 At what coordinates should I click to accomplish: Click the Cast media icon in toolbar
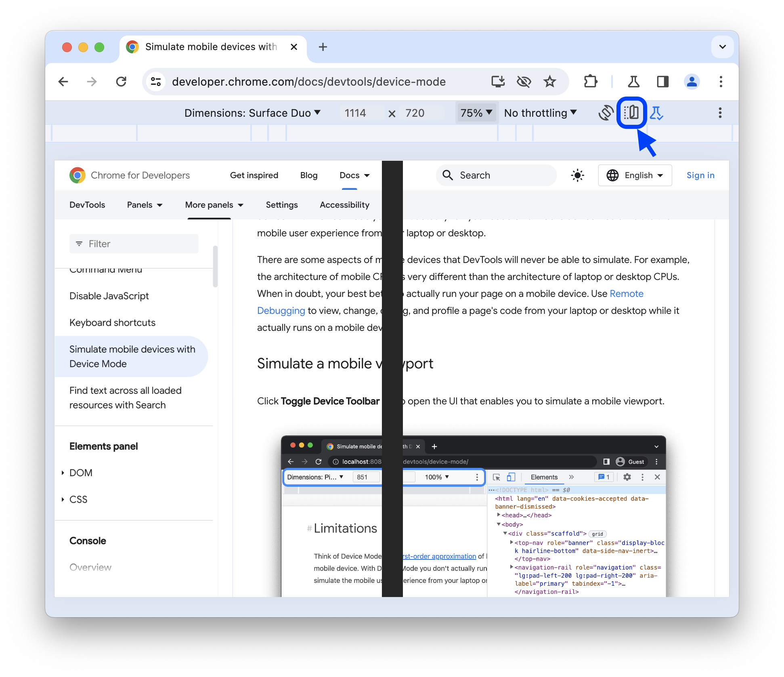pos(499,82)
